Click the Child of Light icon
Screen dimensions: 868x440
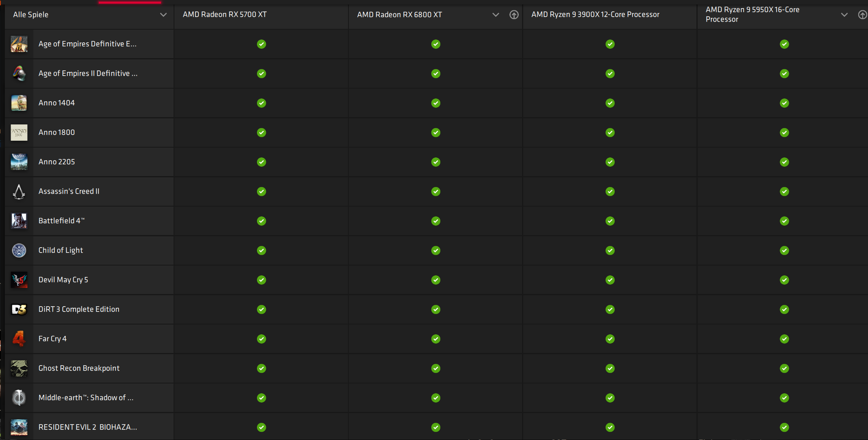coord(19,250)
